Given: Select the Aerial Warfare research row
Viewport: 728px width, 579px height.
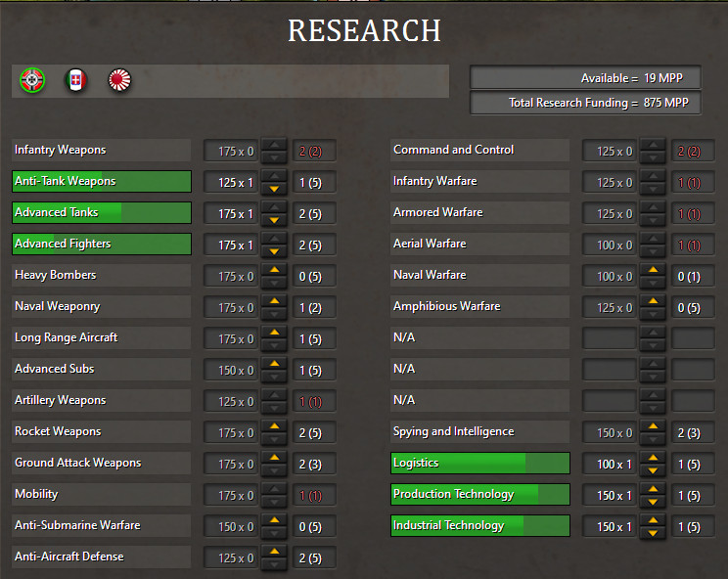Looking at the screenshot, I should coord(480,245).
